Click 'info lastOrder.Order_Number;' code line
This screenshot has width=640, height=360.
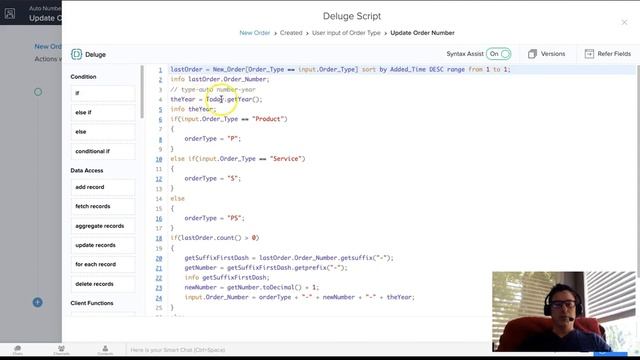pos(220,79)
